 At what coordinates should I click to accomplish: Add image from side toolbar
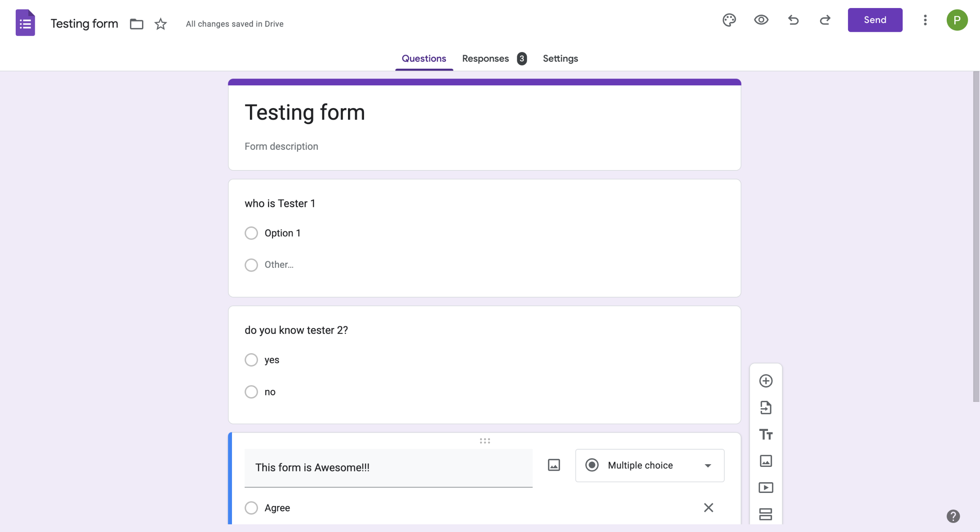point(766,461)
